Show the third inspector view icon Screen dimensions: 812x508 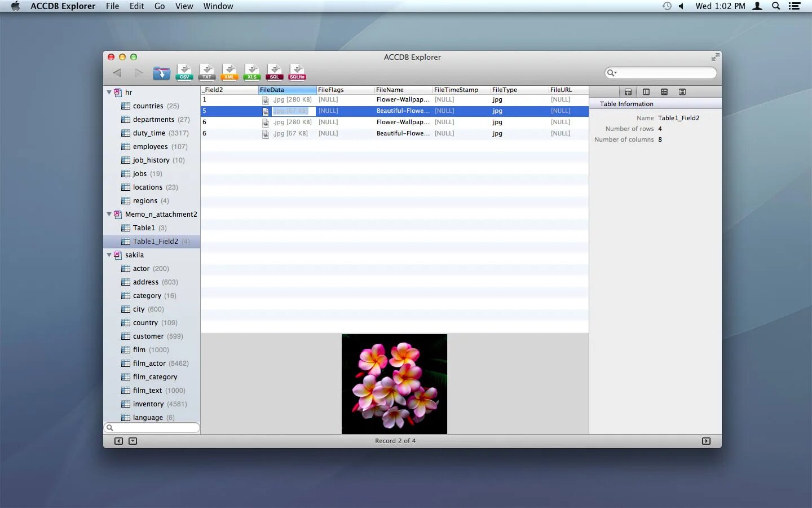coord(664,92)
